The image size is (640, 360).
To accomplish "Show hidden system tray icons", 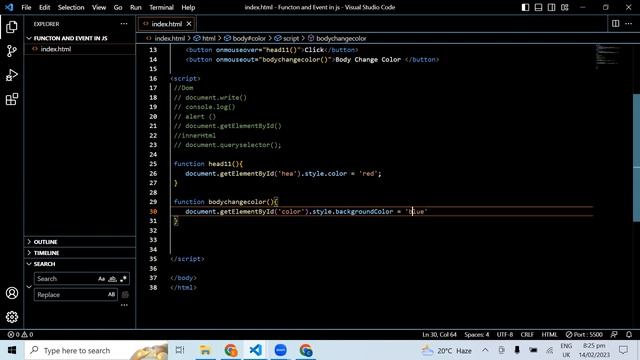I will coord(485,350).
